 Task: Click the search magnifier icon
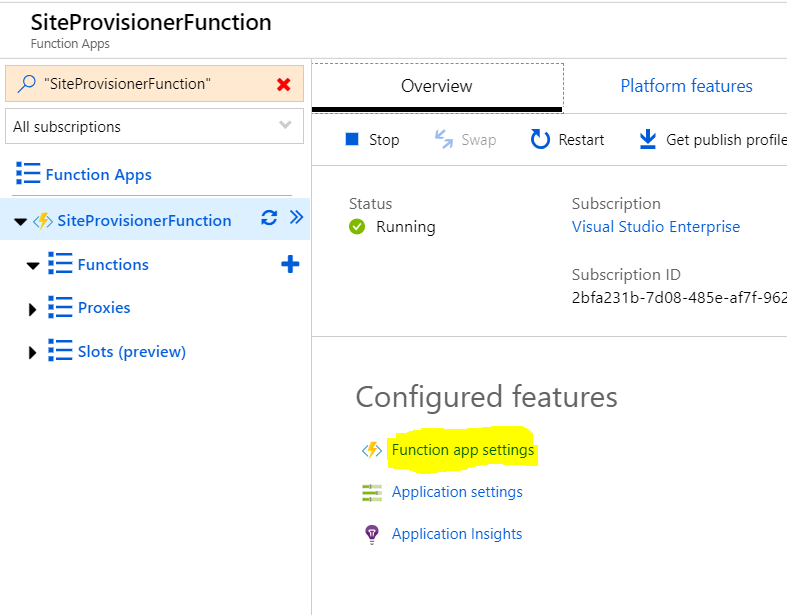(x=27, y=84)
